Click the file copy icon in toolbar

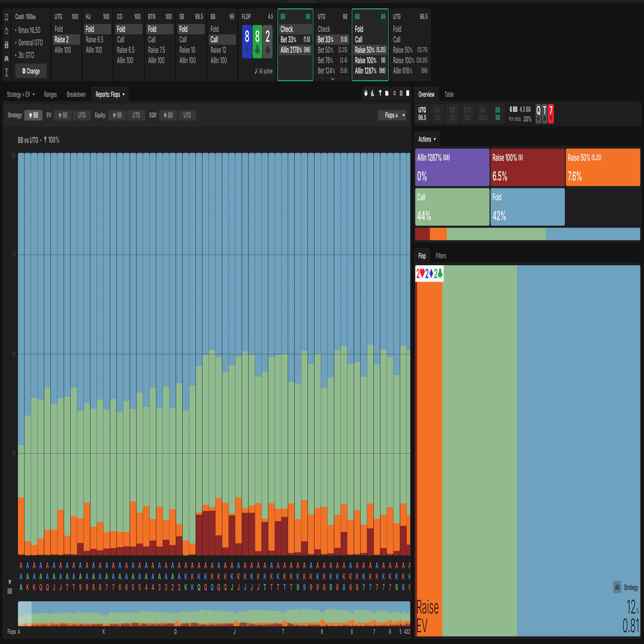coord(387,93)
